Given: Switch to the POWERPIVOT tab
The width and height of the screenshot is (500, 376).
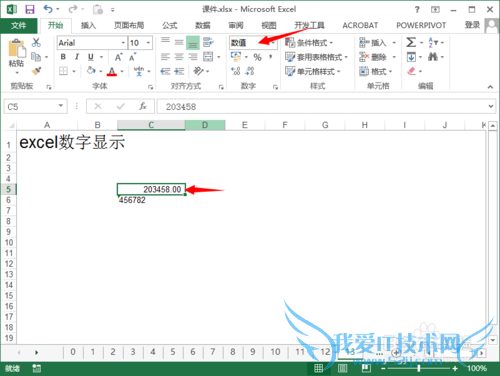Looking at the screenshot, I should (x=421, y=25).
